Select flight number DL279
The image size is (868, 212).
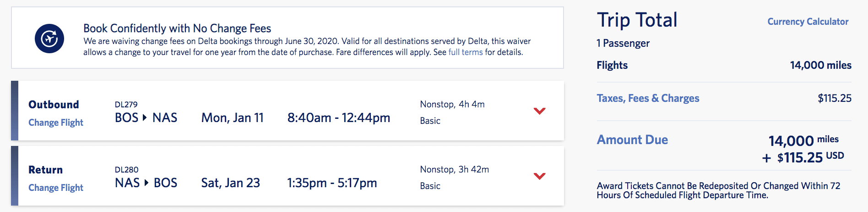coord(126,105)
